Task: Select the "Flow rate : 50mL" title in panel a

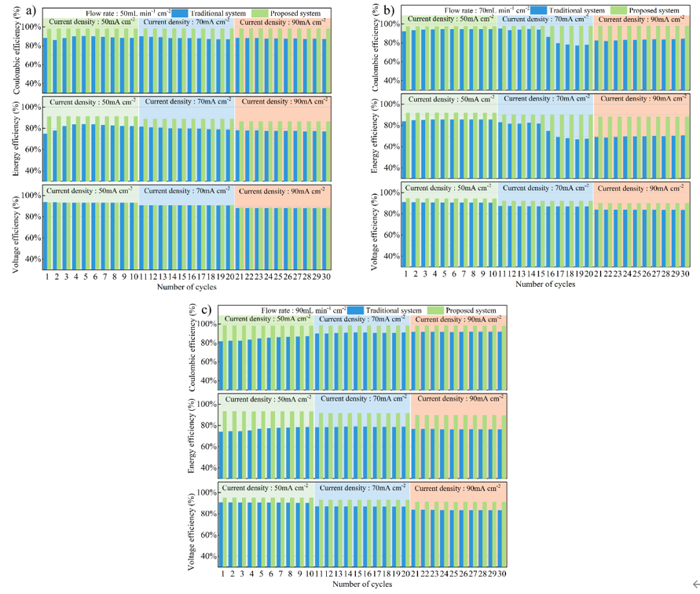Action: (x=128, y=13)
